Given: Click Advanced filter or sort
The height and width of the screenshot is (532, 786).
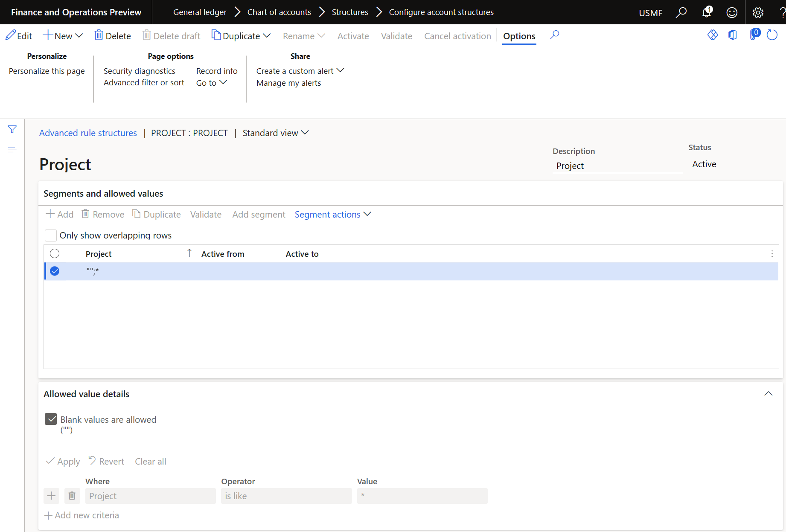Looking at the screenshot, I should [144, 82].
